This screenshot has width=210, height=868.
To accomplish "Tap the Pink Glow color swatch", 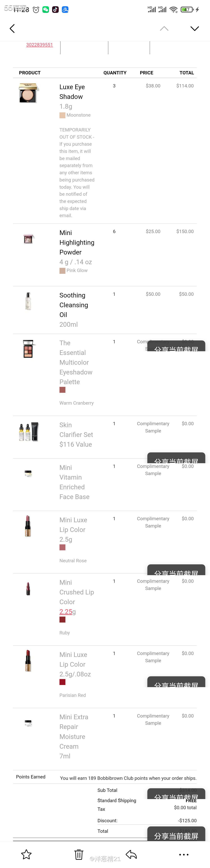I will pos(62,271).
